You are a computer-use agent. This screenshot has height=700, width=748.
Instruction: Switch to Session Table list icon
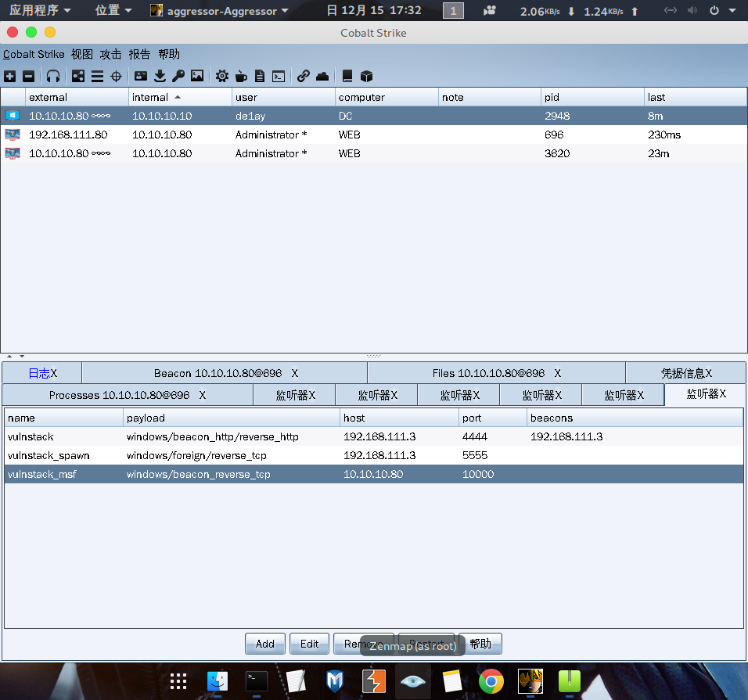pyautogui.click(x=97, y=77)
